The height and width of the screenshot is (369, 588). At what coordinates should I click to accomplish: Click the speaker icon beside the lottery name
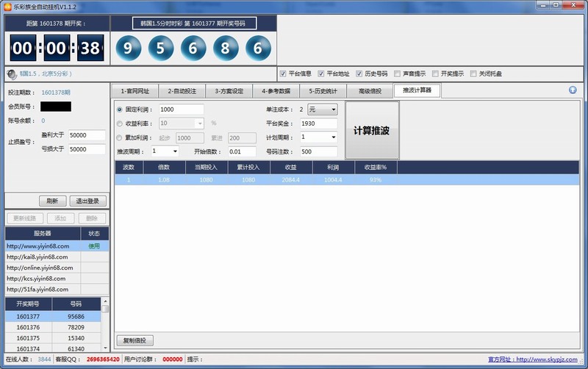pos(12,74)
